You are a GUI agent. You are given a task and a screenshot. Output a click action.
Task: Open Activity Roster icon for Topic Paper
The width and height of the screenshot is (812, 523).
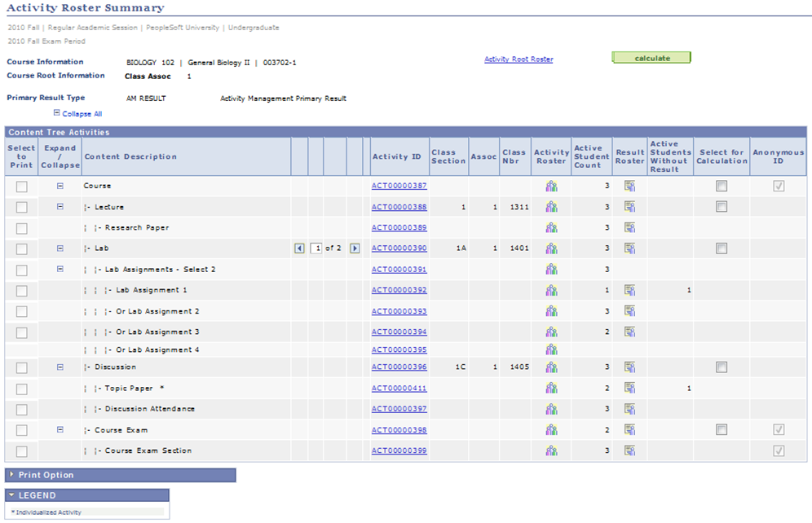point(551,388)
